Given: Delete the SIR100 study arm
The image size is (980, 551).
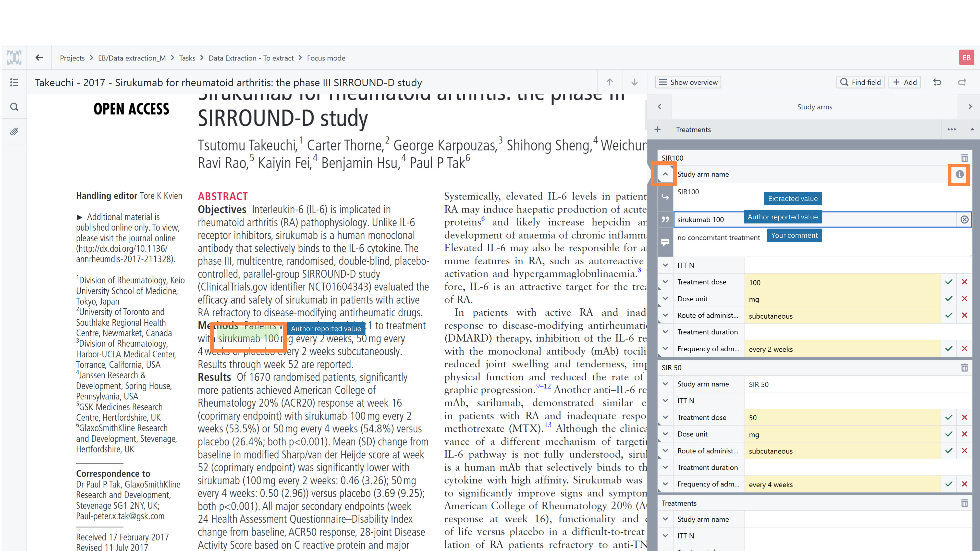Looking at the screenshot, I should pyautogui.click(x=964, y=158).
